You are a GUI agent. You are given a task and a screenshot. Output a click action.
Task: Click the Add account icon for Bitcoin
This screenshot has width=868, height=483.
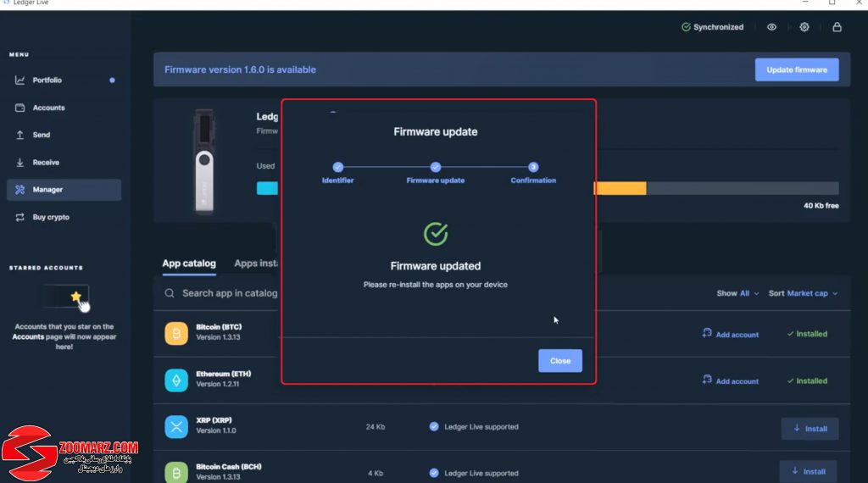[707, 333]
